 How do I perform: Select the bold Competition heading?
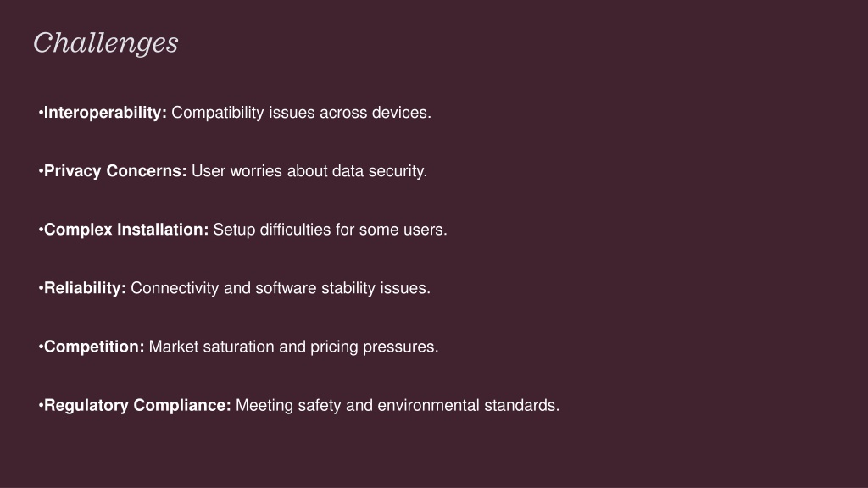coord(94,347)
